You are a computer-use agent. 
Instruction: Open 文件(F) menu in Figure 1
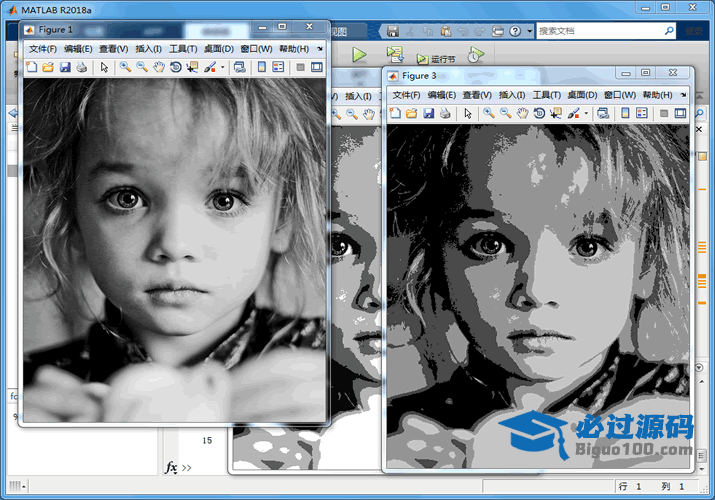tap(43, 49)
